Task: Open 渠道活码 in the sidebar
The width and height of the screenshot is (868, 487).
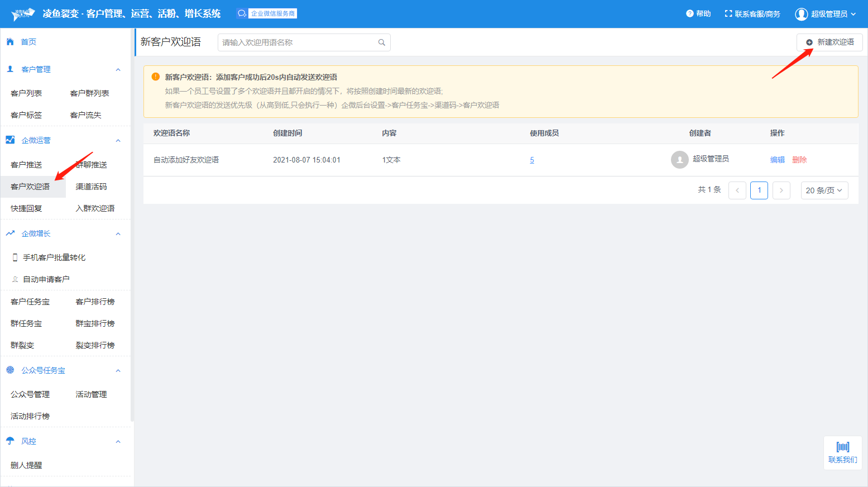Action: pyautogui.click(x=91, y=187)
